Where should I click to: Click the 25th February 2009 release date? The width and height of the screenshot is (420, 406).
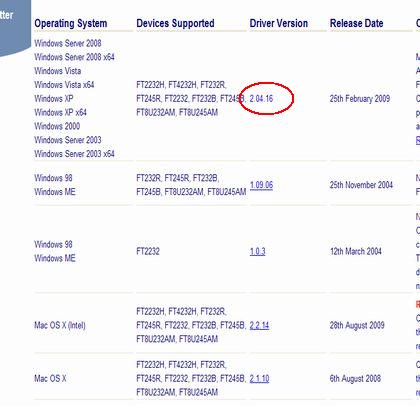coord(360,99)
